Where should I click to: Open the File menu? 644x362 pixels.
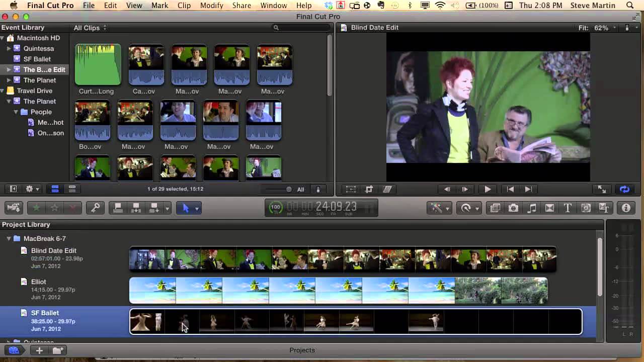[89, 6]
